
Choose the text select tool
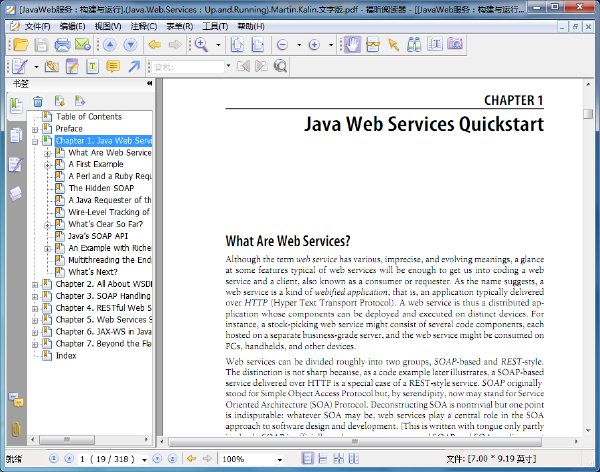coord(435,44)
